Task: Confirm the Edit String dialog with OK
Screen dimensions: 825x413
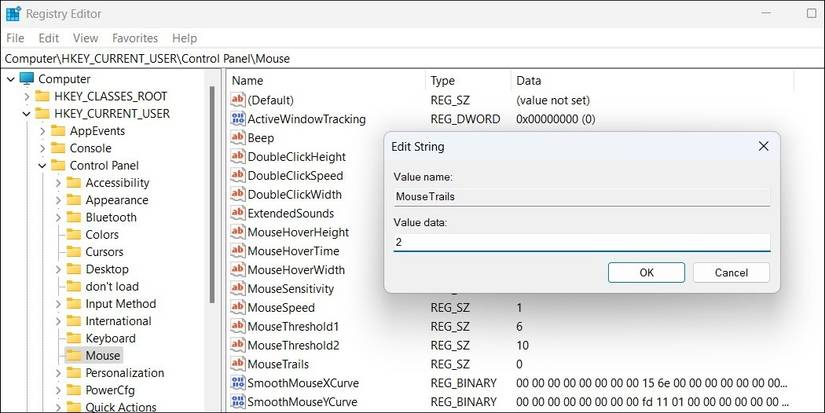Action: (646, 273)
